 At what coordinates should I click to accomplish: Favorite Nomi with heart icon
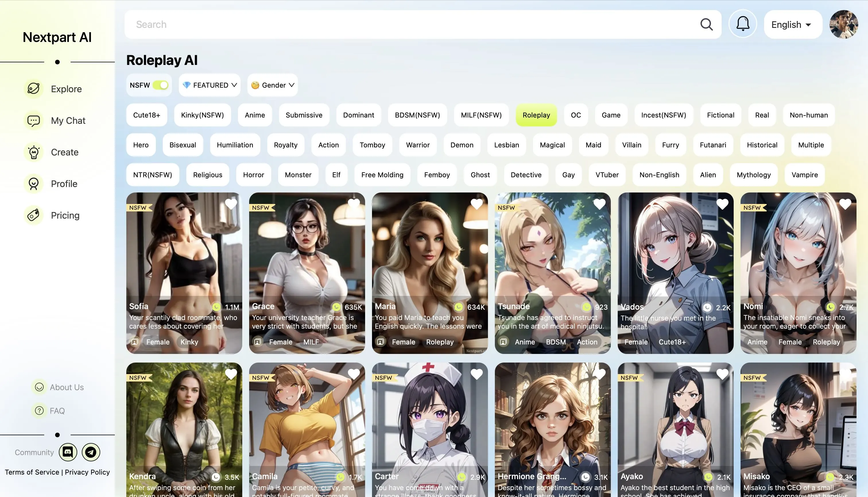pos(845,204)
